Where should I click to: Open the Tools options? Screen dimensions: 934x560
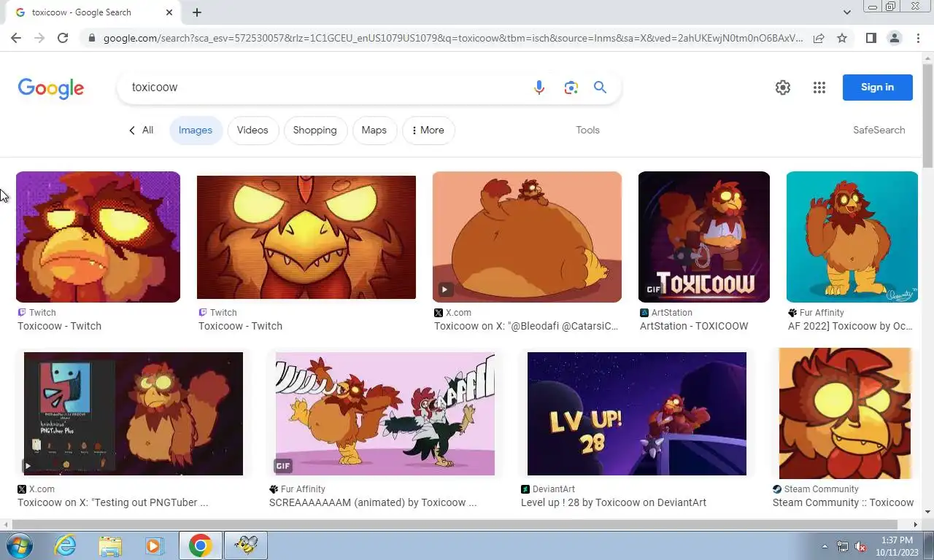587,131
